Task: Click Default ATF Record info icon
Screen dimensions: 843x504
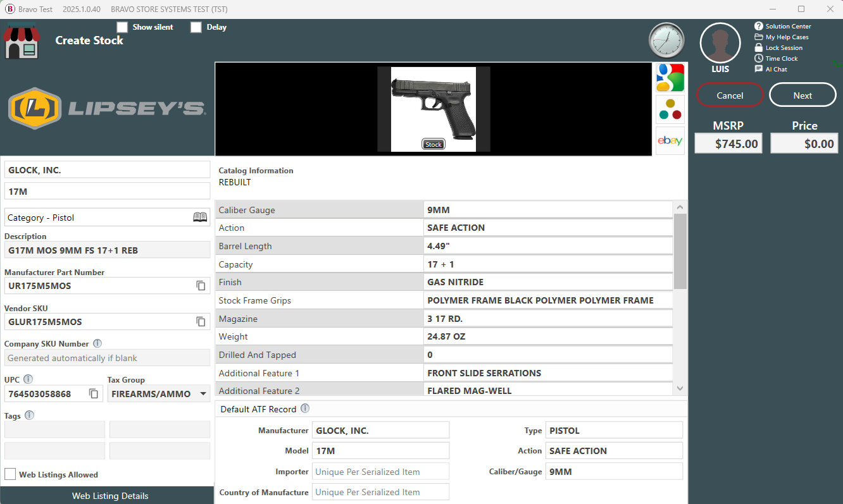Action: coord(305,409)
